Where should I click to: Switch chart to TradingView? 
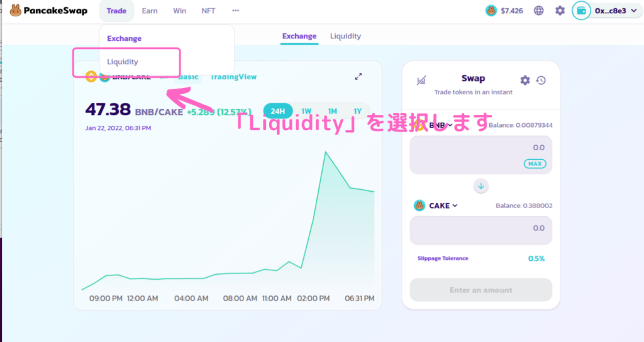coord(233,77)
